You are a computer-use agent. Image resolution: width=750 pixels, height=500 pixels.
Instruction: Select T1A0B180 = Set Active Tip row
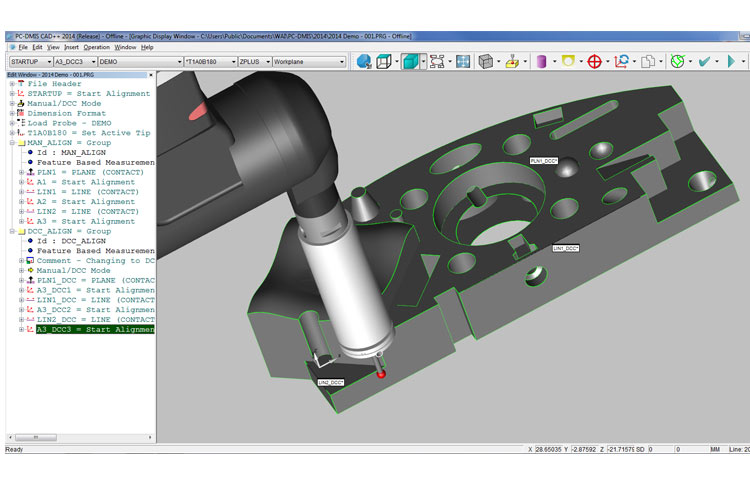pos(88,133)
